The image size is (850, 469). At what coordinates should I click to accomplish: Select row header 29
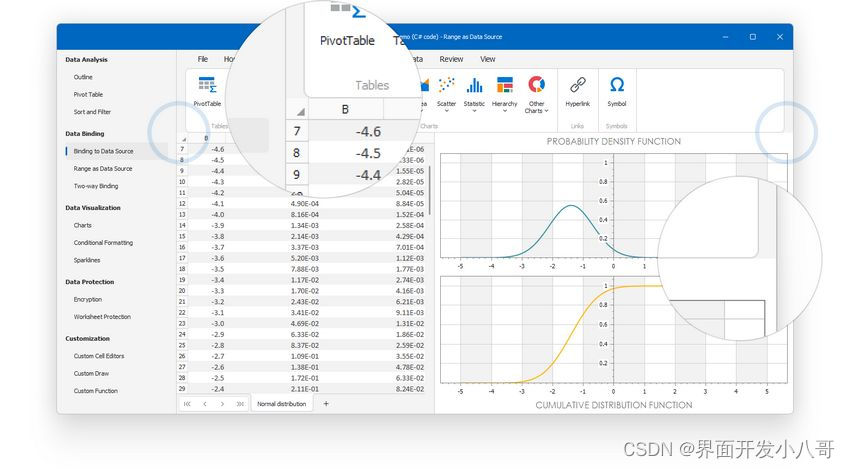pyautogui.click(x=182, y=389)
